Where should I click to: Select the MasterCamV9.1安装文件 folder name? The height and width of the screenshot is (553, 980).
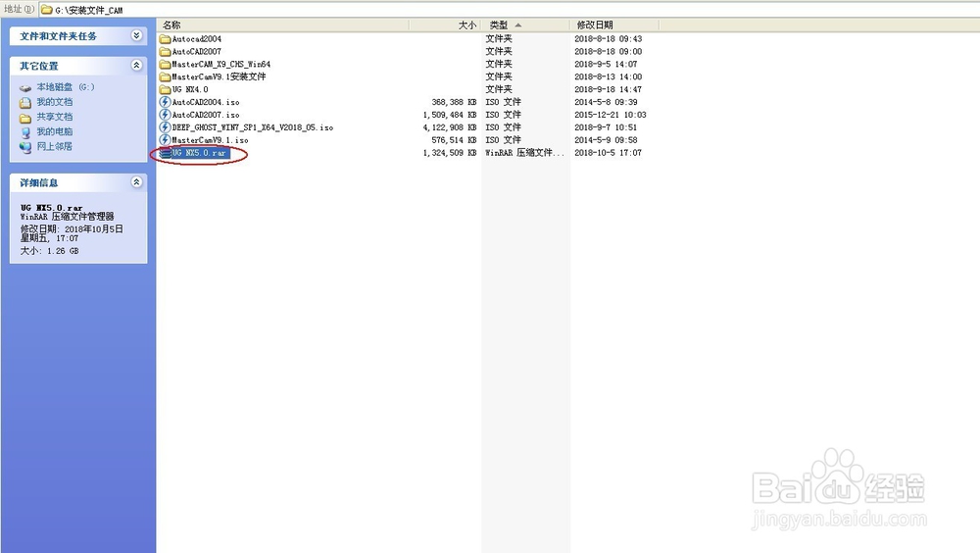[220, 76]
